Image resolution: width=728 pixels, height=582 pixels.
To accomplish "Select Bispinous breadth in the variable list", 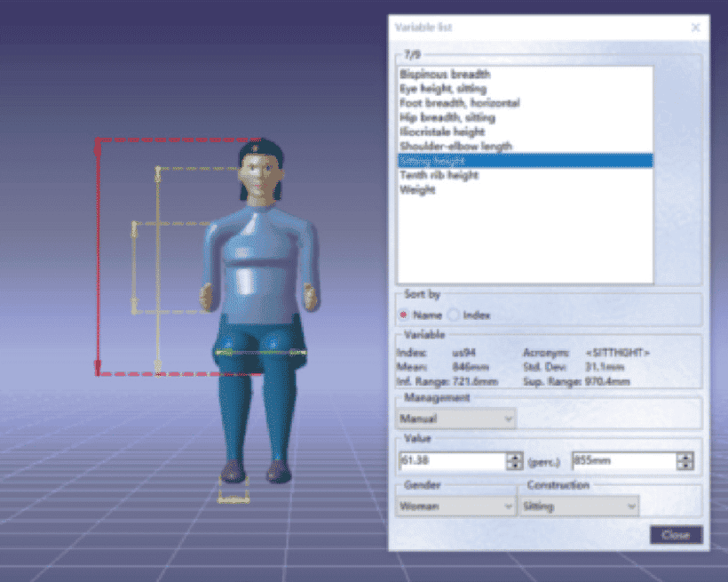I will [x=445, y=74].
